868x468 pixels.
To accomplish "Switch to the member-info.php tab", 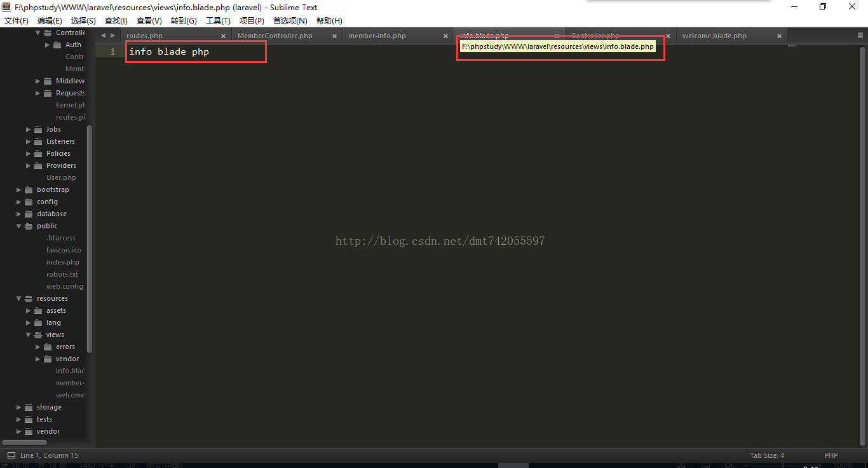I will (377, 36).
